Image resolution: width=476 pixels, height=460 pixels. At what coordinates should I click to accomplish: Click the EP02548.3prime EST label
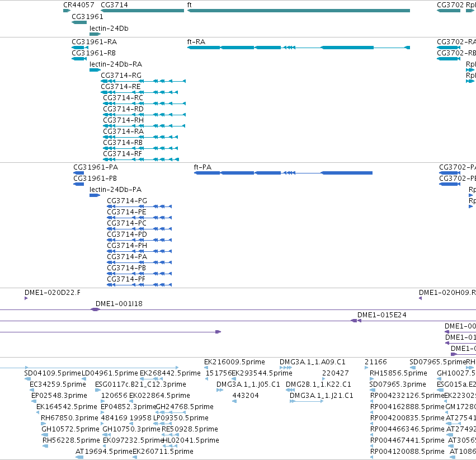(59, 396)
